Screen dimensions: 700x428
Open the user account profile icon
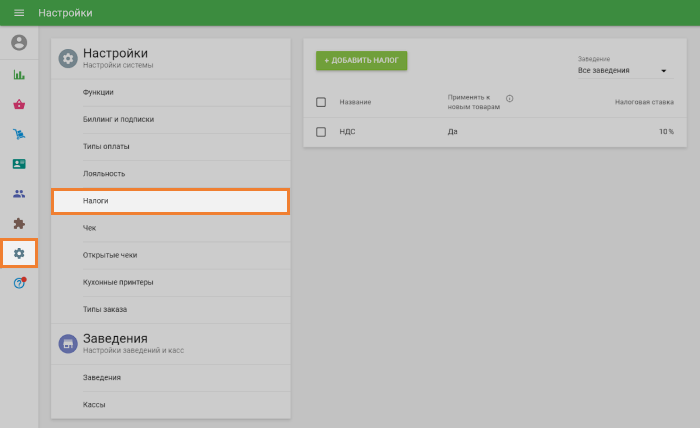[x=19, y=43]
